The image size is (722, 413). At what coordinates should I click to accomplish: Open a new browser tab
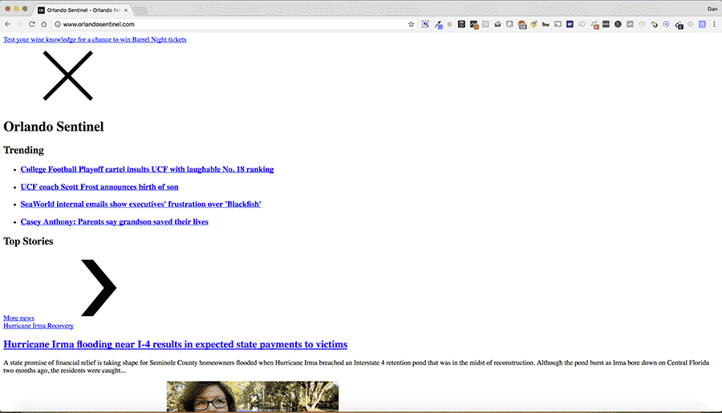(x=140, y=11)
